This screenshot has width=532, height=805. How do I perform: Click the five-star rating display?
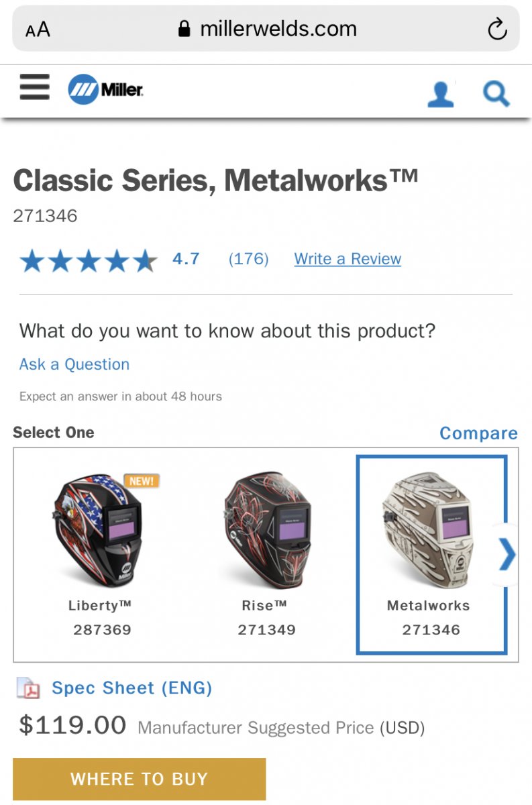point(89,260)
